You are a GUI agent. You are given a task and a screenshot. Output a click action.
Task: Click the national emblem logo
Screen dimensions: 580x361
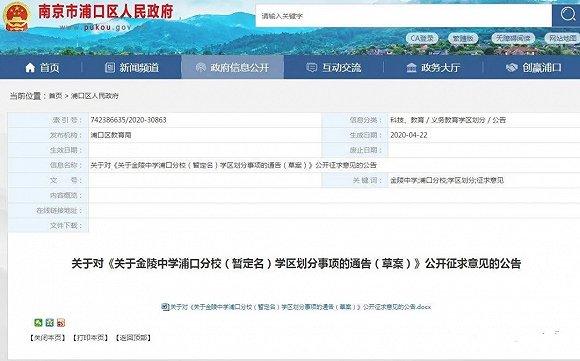tap(16, 17)
